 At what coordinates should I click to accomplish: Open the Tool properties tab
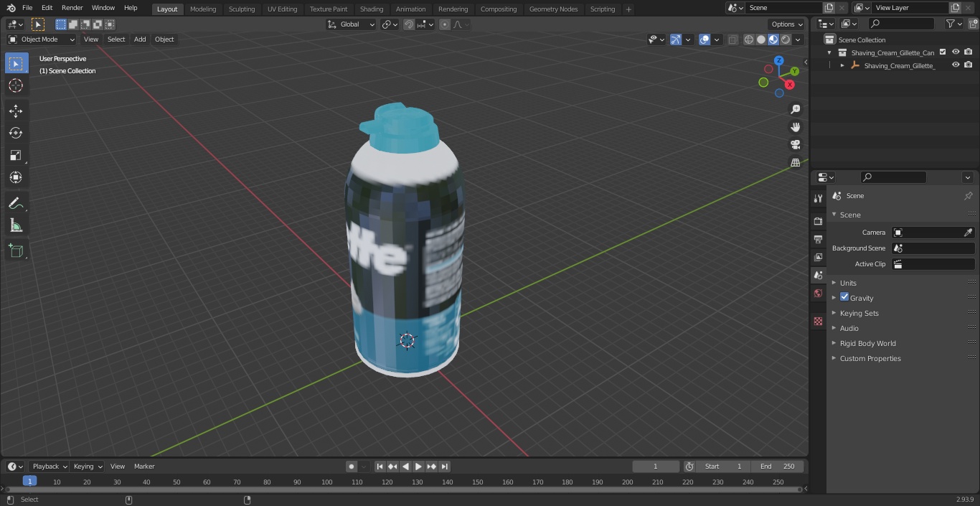(818, 198)
